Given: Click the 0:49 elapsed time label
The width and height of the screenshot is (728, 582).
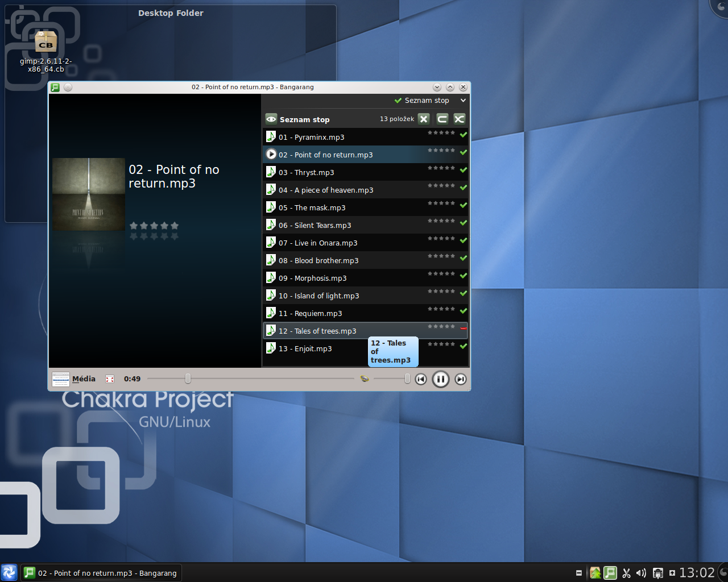Looking at the screenshot, I should point(132,379).
